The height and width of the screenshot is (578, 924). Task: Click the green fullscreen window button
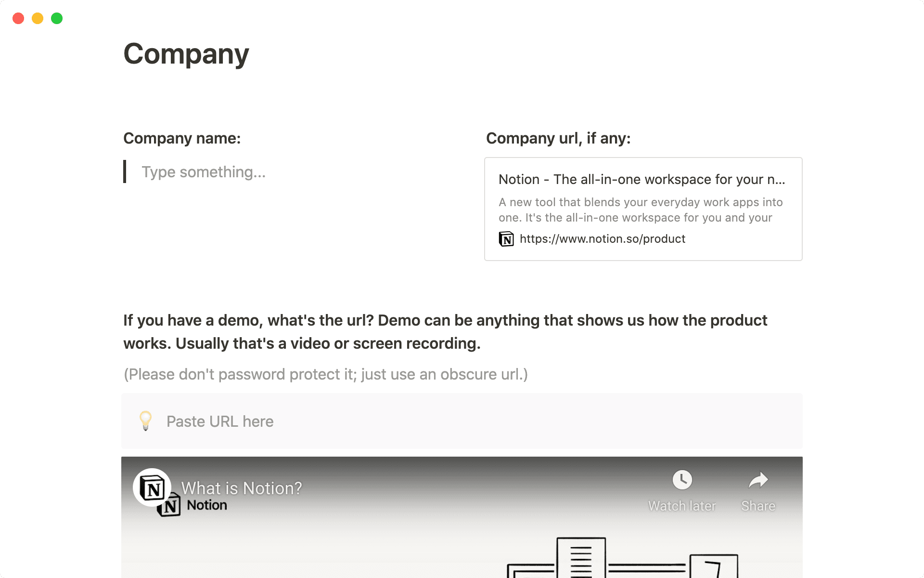coord(57,18)
